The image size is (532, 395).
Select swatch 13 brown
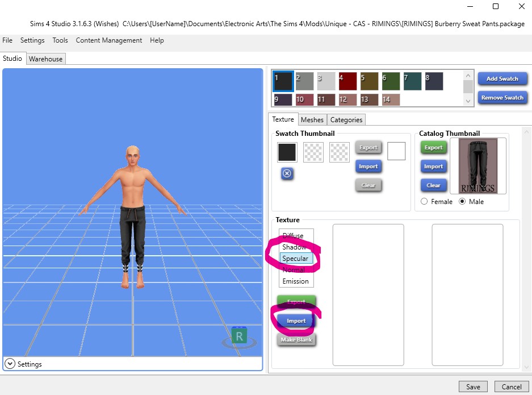(x=370, y=100)
